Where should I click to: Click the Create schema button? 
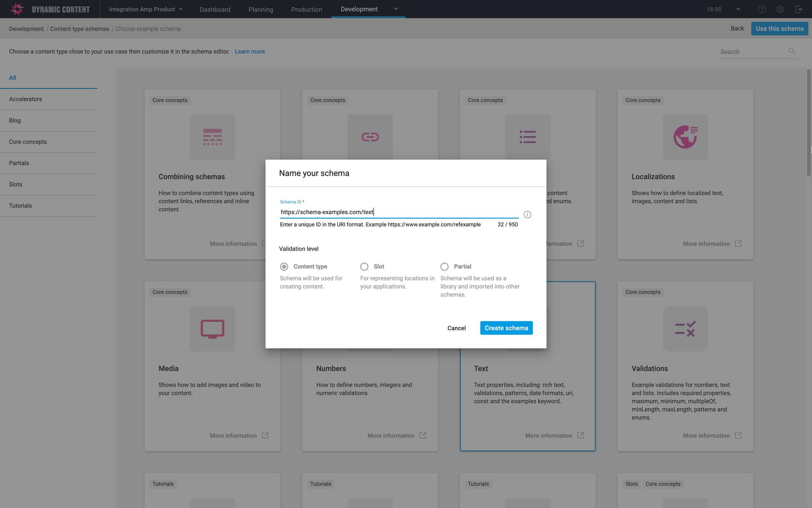pos(506,328)
